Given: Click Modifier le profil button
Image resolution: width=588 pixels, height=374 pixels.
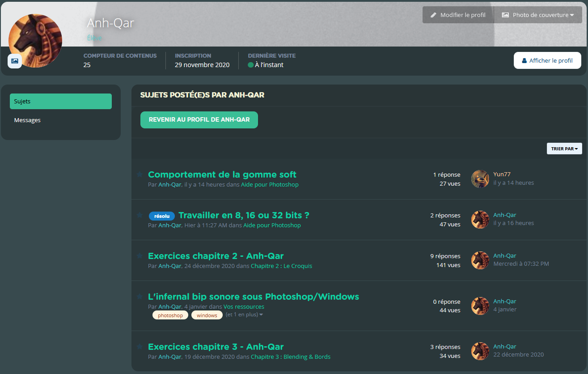Looking at the screenshot, I should [458, 15].
